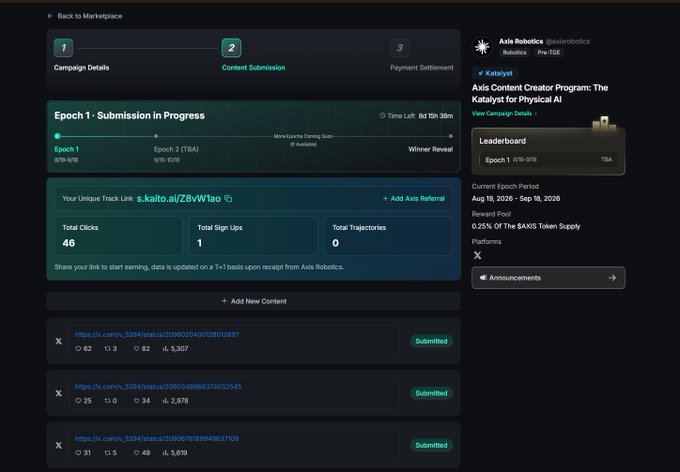
Task: Click the views chart icon showing 5,619
Action: [x=165, y=453]
